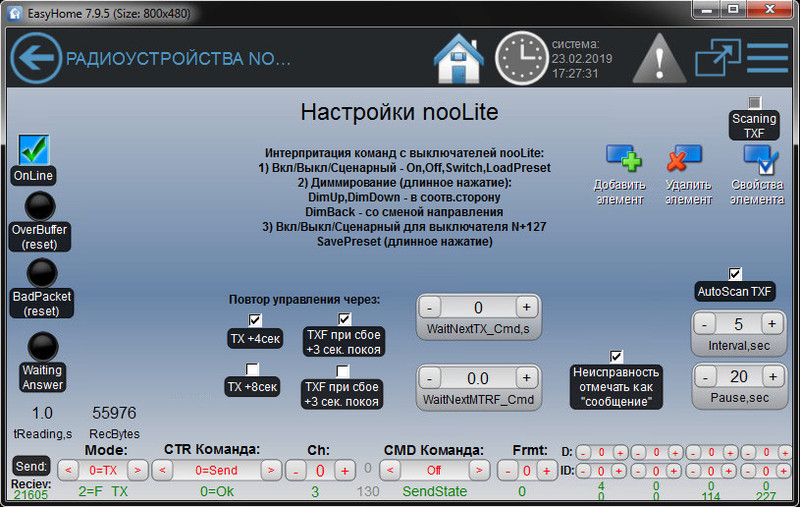Select next CTR Команда with right arrow

click(271, 469)
